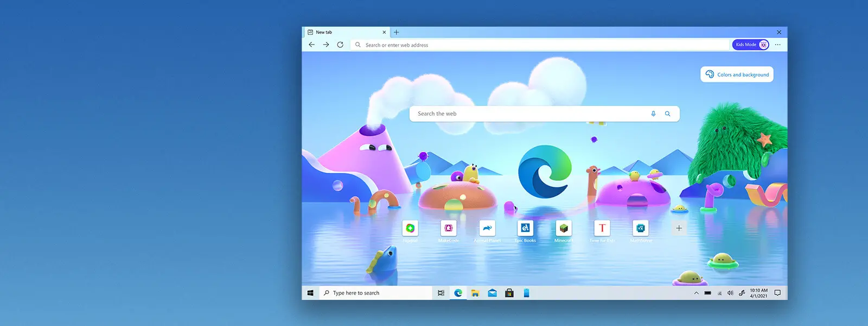Viewport: 868px width, 326px height.
Task: Open the Animal Planet quick link
Action: tap(487, 228)
